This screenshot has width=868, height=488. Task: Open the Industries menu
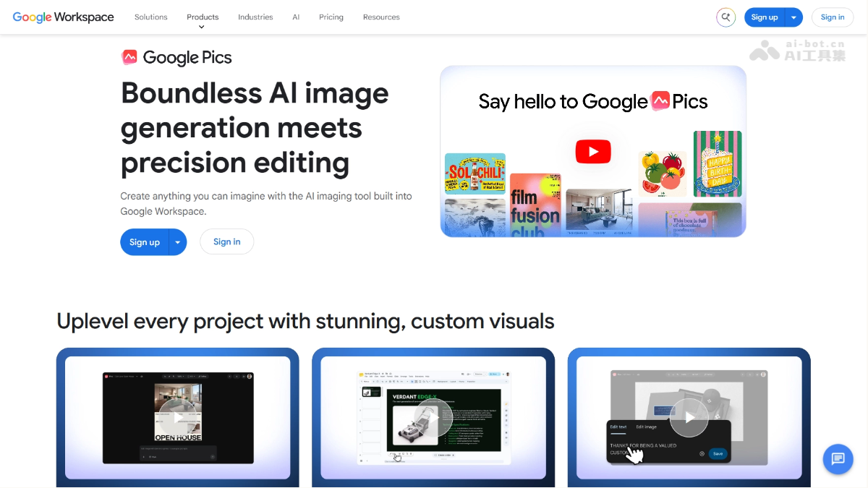pyautogui.click(x=255, y=17)
